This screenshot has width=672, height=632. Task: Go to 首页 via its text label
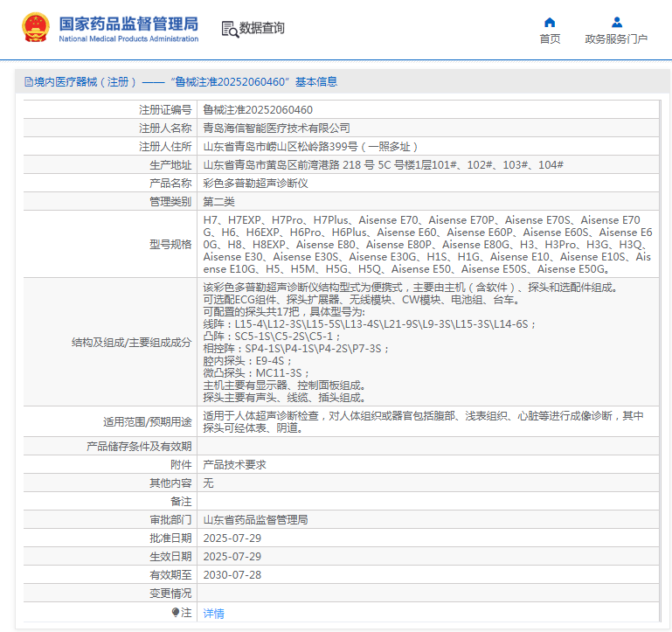tap(550, 39)
